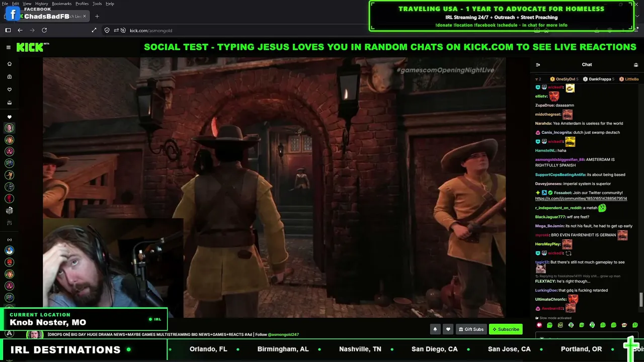Open the recommended live channels broadcast icon
This screenshot has height=362, width=644.
click(x=9, y=240)
